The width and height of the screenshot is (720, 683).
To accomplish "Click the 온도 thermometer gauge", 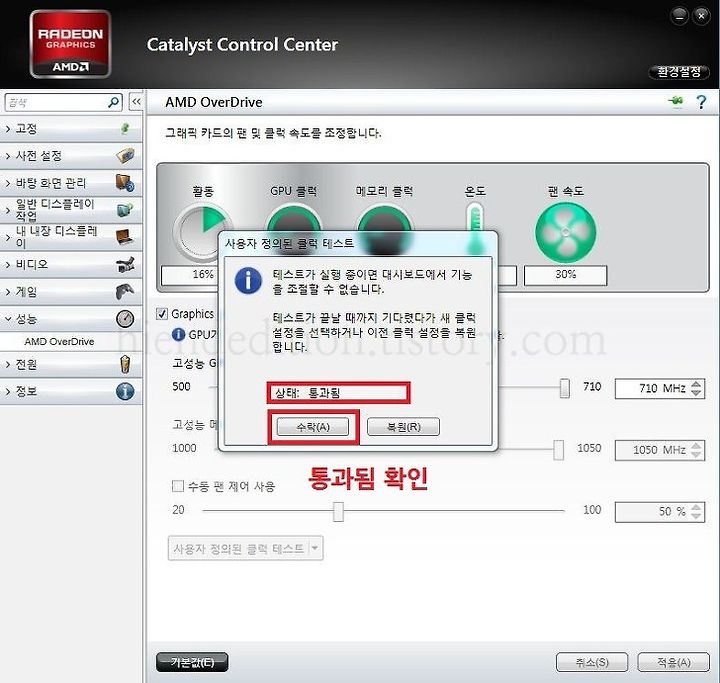I will (x=475, y=230).
